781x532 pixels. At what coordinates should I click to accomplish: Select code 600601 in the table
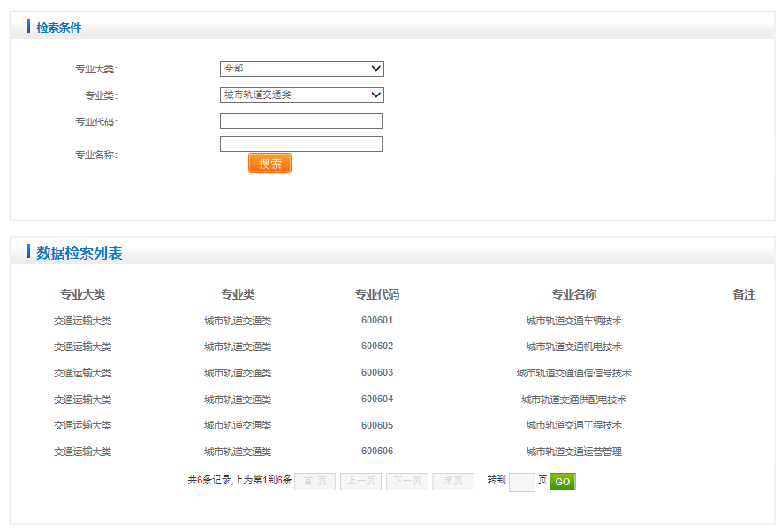point(377,321)
